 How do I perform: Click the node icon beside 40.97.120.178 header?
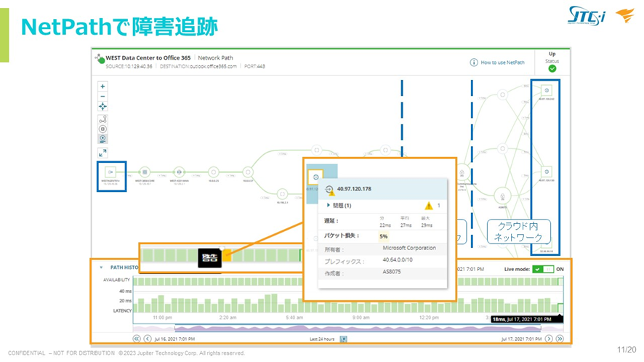pos(329,190)
